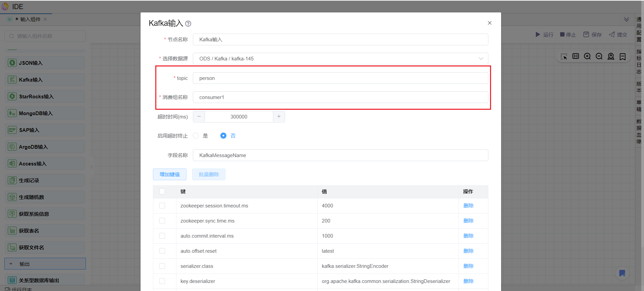Click the Kafka输入 component icon in sidebar

point(12,80)
